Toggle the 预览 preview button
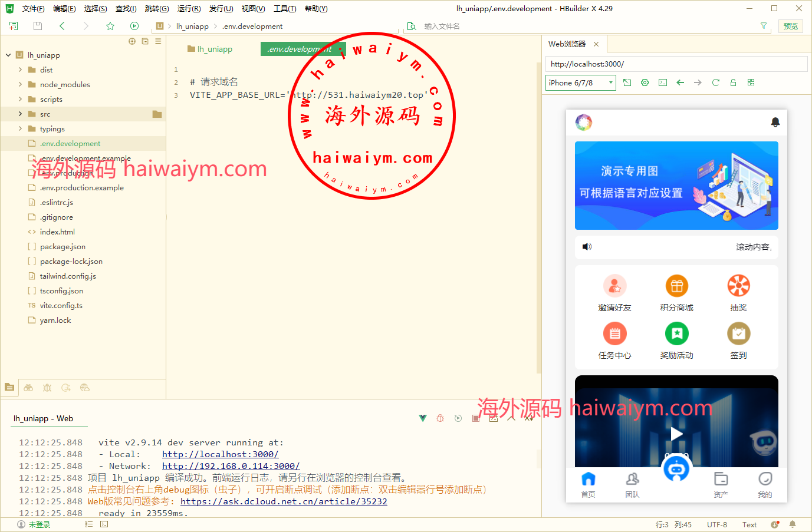812x532 pixels. (791, 26)
